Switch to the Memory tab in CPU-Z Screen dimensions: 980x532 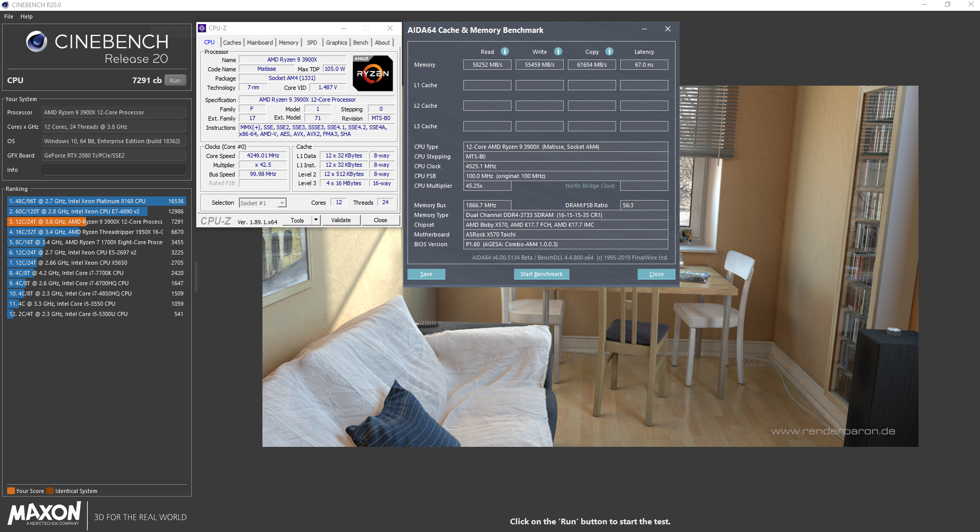tap(289, 43)
